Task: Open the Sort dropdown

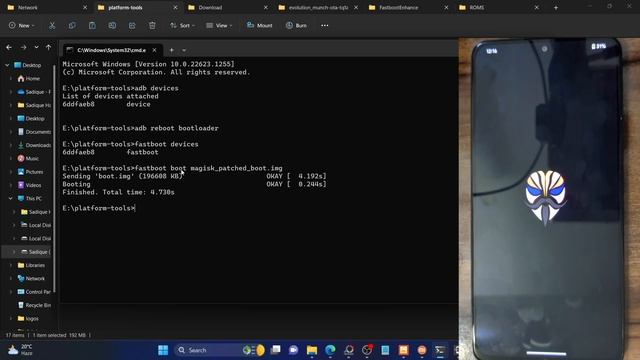Action: pyautogui.click(x=182, y=25)
